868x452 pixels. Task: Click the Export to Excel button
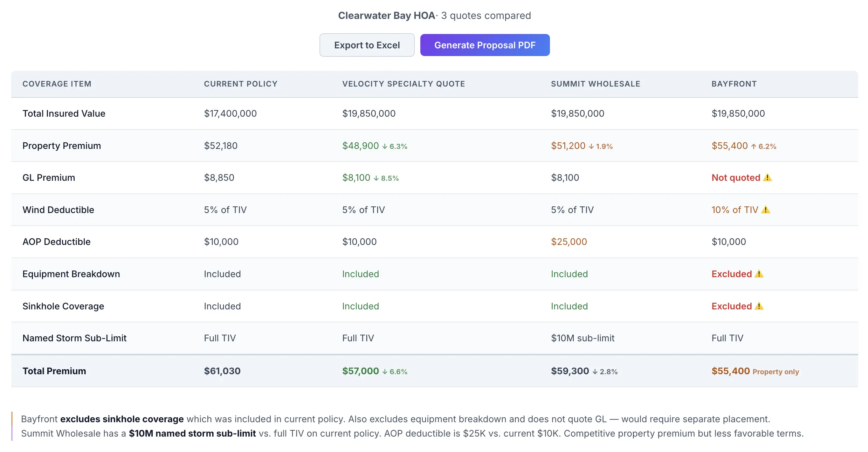click(367, 45)
